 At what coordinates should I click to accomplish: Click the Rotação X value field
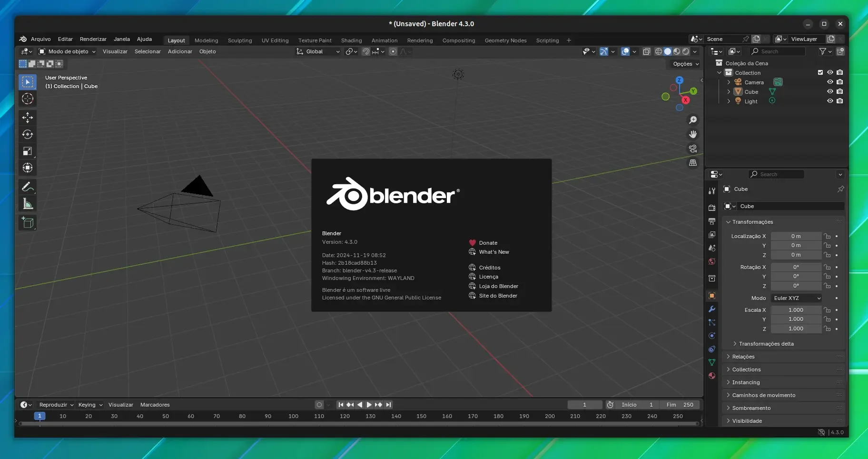(x=796, y=267)
